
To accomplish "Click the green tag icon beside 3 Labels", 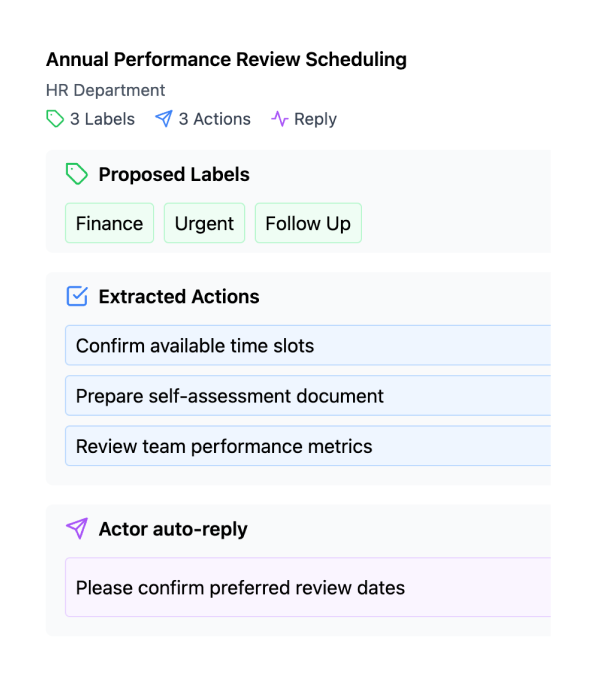I will click(x=55, y=119).
